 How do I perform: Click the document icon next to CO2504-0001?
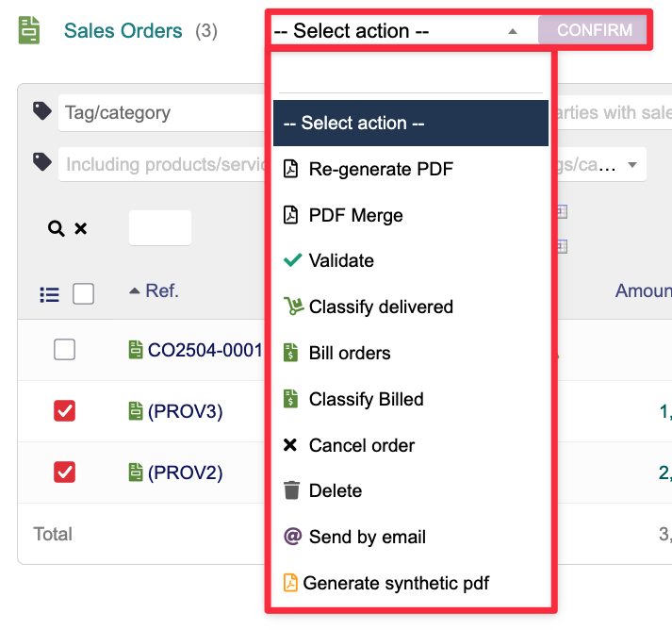click(136, 350)
